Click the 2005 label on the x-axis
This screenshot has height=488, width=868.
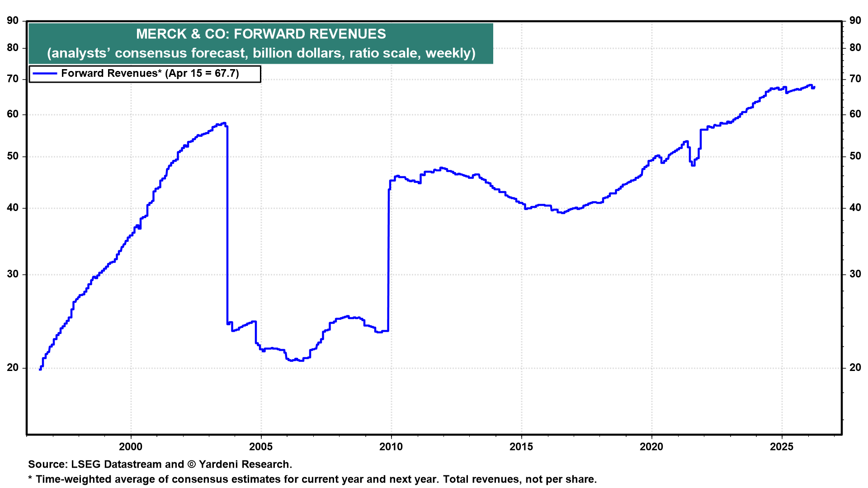click(x=261, y=447)
